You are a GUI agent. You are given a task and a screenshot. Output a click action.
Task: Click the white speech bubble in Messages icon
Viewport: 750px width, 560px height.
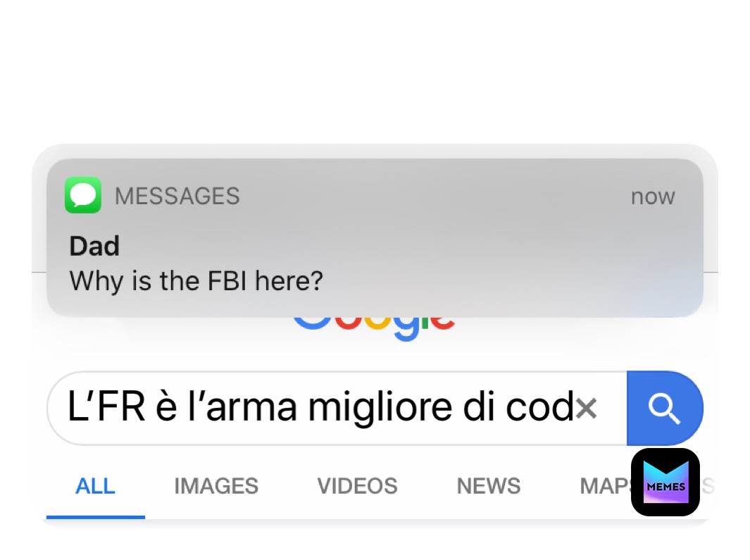tap(83, 195)
